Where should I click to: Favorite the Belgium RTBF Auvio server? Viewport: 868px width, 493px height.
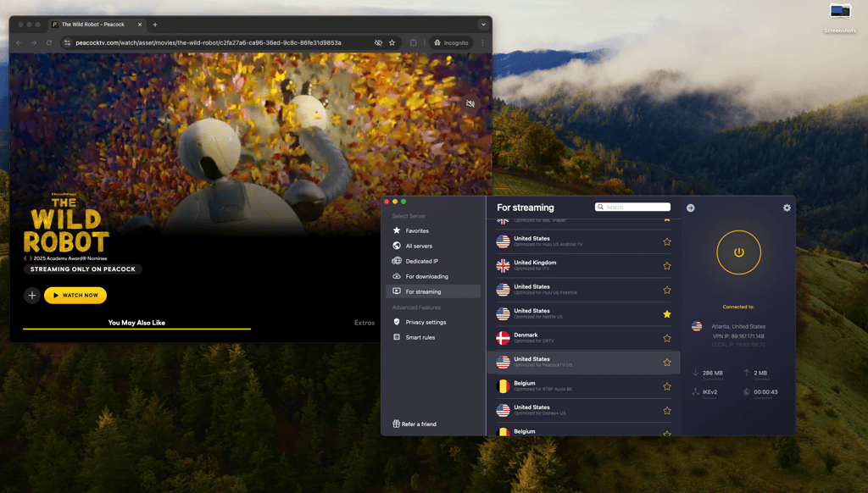click(x=667, y=386)
